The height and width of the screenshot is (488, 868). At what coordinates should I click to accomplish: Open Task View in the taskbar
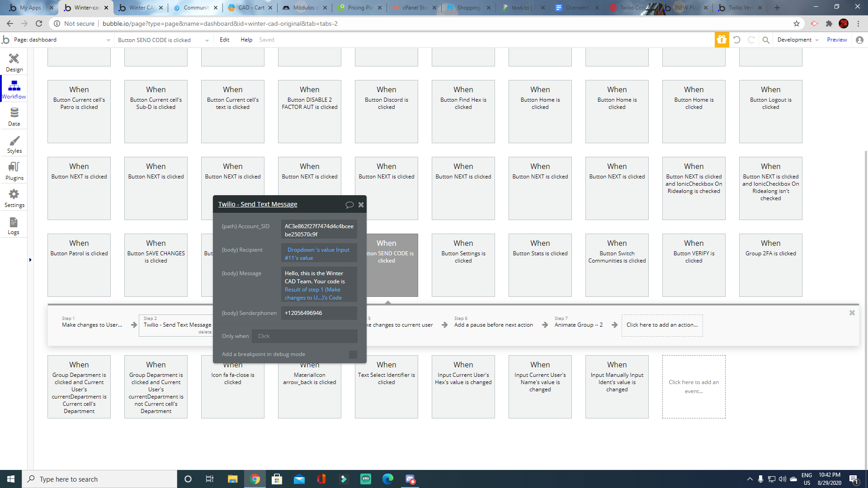[x=209, y=479]
